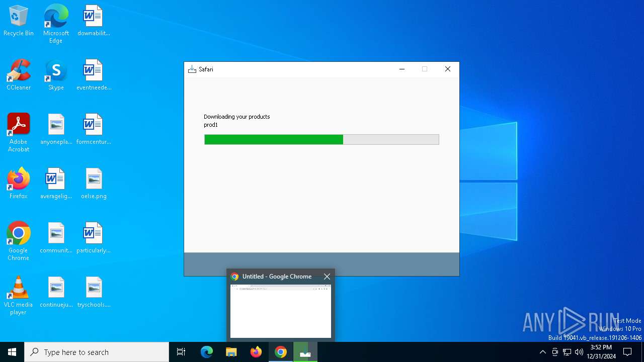Select the particularly... Word document
Screen dimensions: 644x362
[94, 238]
